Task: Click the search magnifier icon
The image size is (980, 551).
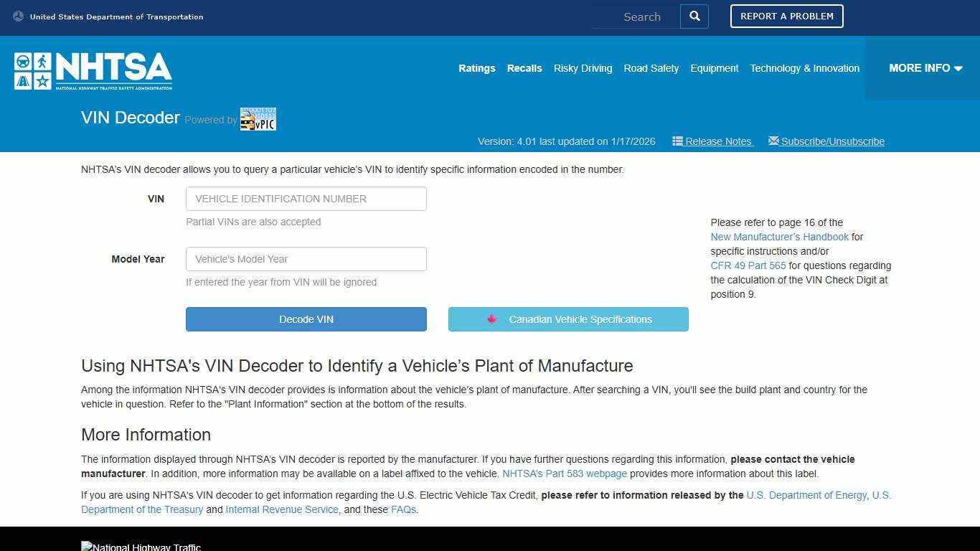Action: pyautogui.click(x=693, y=16)
